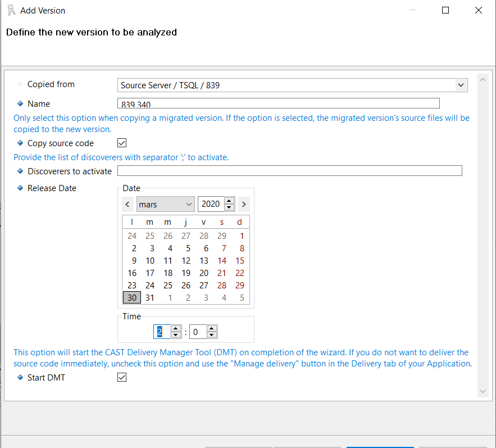This screenshot has height=448, width=496.
Task: Increase the hour value in Time
Action: click(x=176, y=329)
